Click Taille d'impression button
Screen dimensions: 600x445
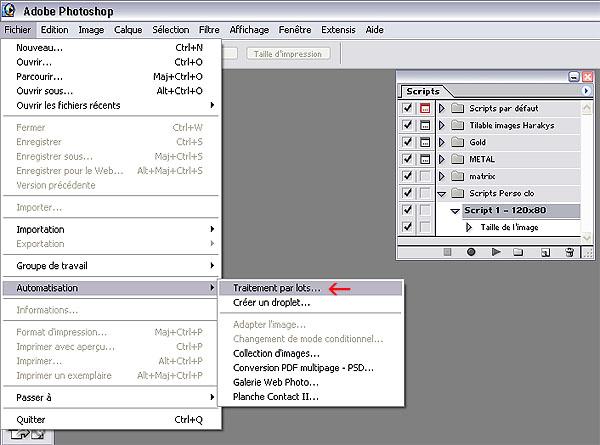pos(288,54)
